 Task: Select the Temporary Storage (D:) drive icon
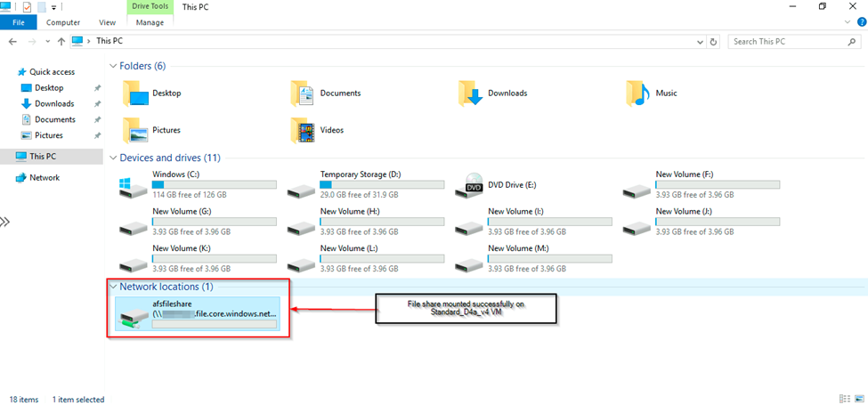(x=302, y=191)
